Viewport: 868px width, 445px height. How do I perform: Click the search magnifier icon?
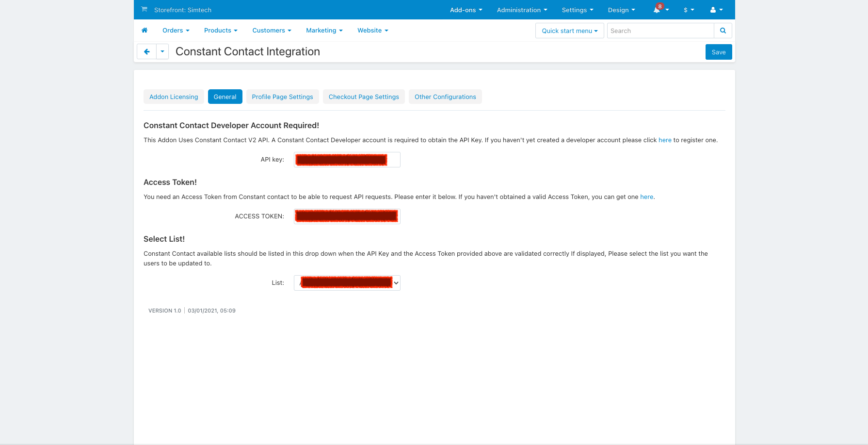723,31
